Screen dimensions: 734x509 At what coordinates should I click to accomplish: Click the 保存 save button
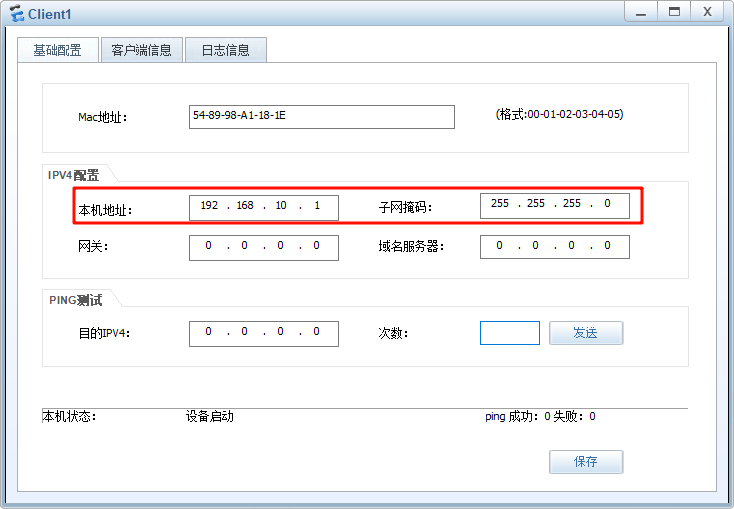tap(586, 462)
